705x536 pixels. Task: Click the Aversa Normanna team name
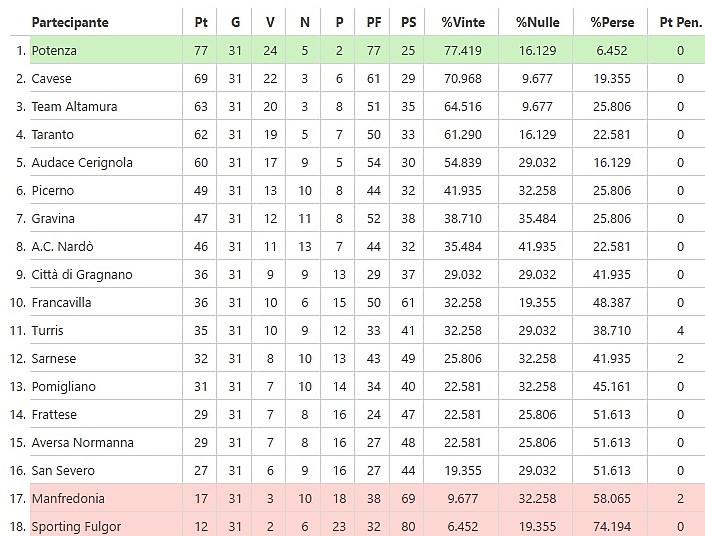[82, 442]
